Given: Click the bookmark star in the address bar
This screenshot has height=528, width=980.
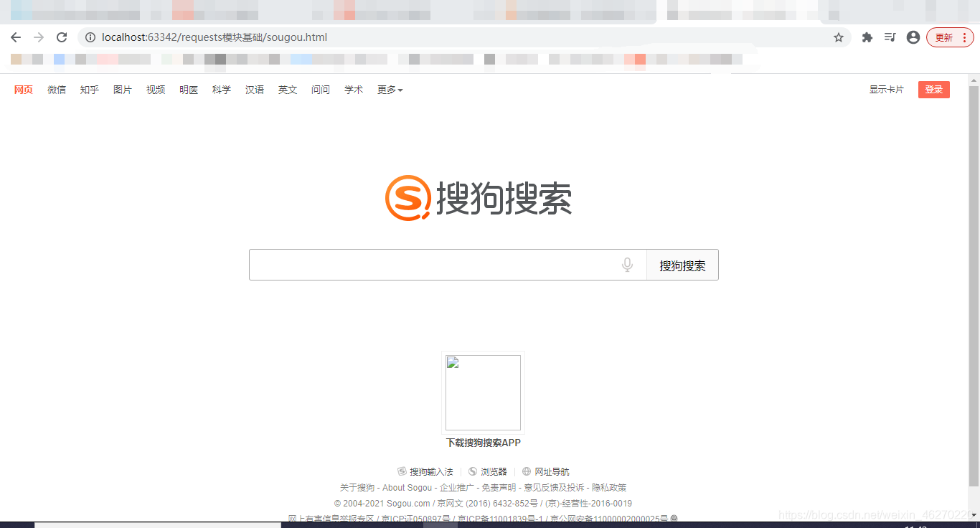Looking at the screenshot, I should tap(839, 37).
